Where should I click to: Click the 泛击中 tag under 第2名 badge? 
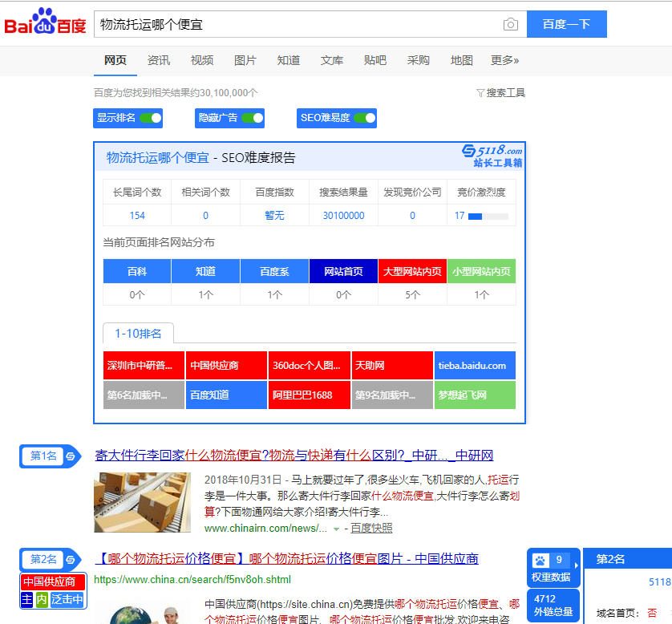(x=67, y=600)
